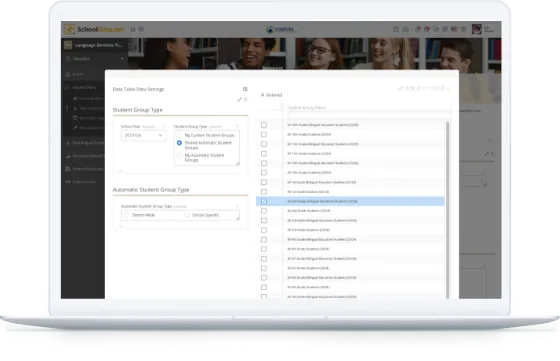This screenshot has width=560, height=361.
Task: Check All 12th Grade Bilingual Education Students
Action: point(264,163)
